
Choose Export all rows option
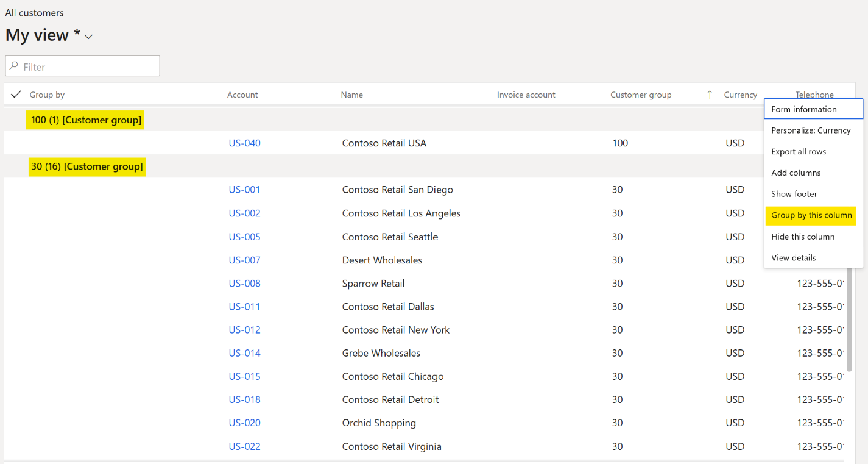pyautogui.click(x=813, y=152)
